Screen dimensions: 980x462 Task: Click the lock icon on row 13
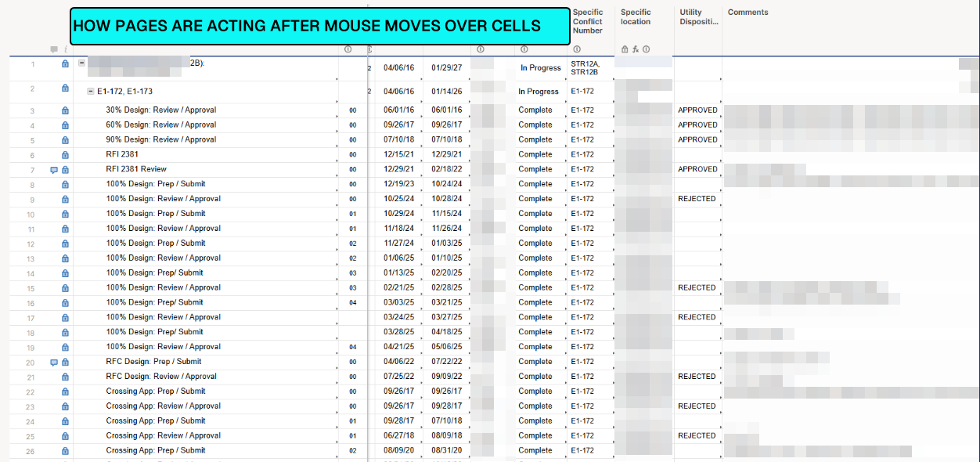coord(65,258)
